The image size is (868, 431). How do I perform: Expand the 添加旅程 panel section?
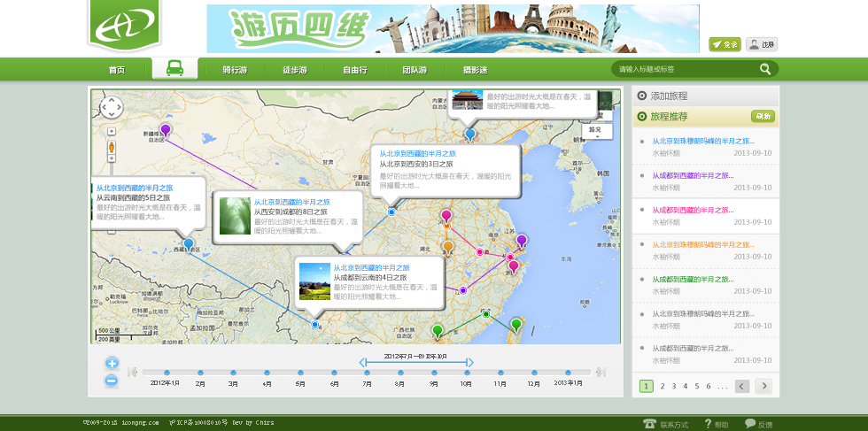click(642, 96)
